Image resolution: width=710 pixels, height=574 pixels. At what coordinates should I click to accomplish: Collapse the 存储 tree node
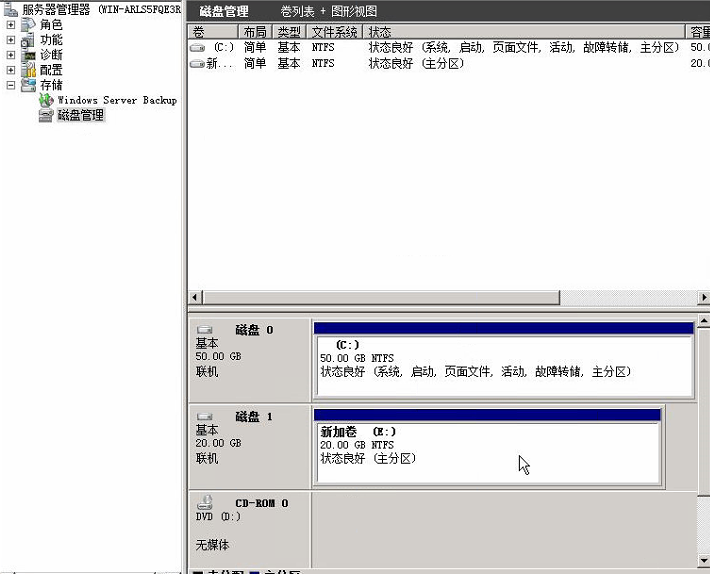pyautogui.click(x=11, y=85)
